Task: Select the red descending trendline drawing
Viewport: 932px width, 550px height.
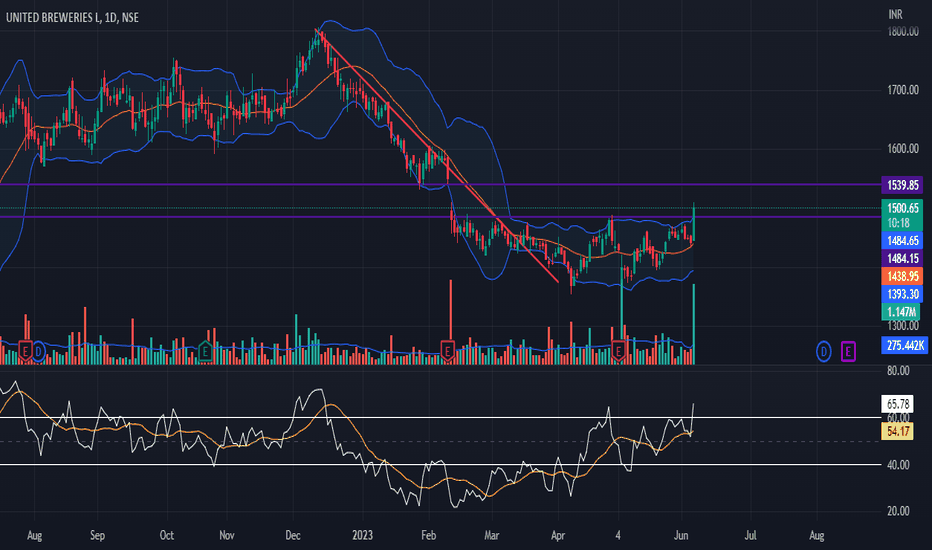Action: click(437, 156)
